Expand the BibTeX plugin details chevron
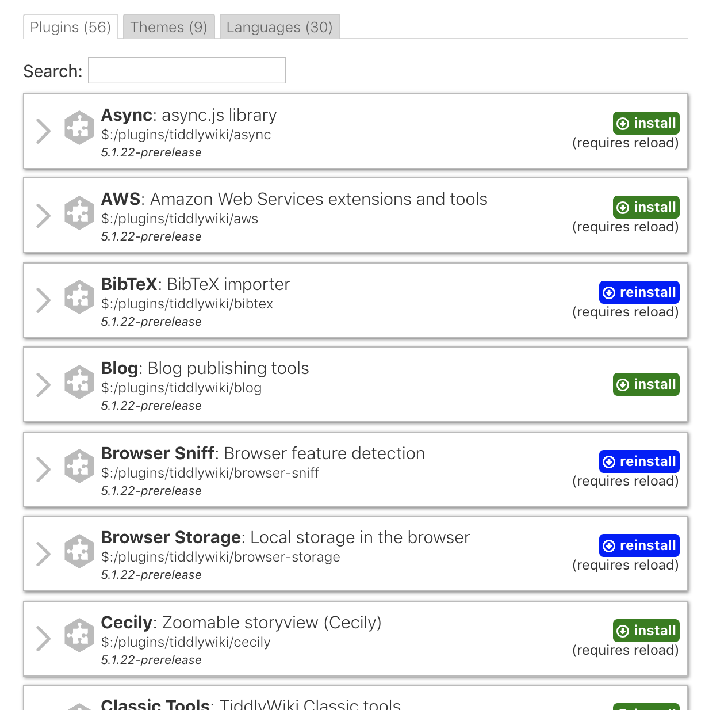 click(x=44, y=300)
